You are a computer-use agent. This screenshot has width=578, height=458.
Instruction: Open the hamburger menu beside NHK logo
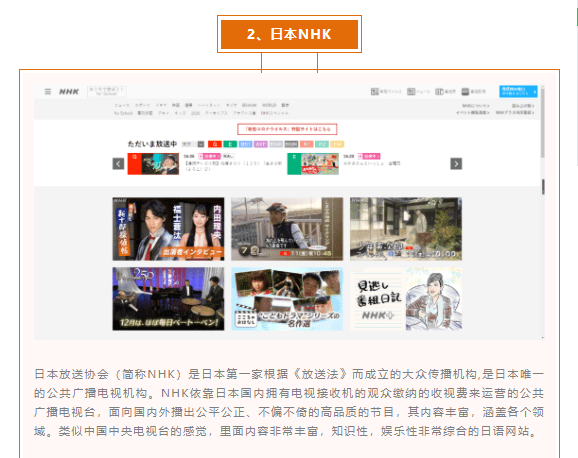point(48,91)
